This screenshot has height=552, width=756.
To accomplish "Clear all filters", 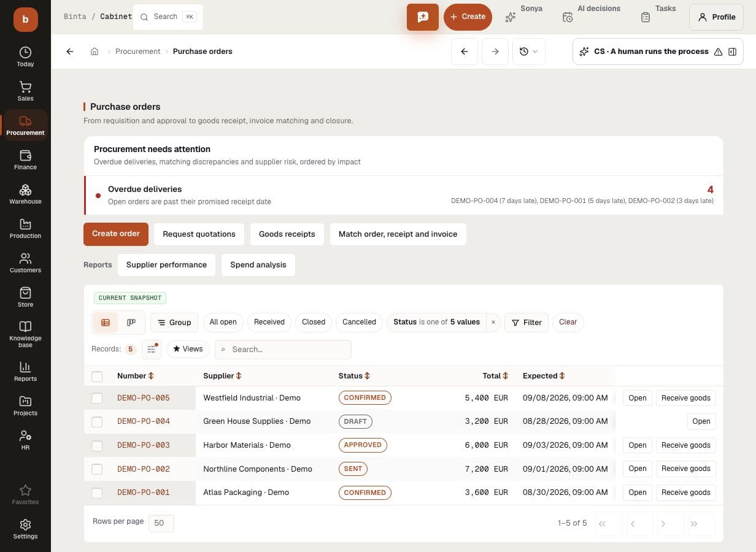I will (x=568, y=322).
